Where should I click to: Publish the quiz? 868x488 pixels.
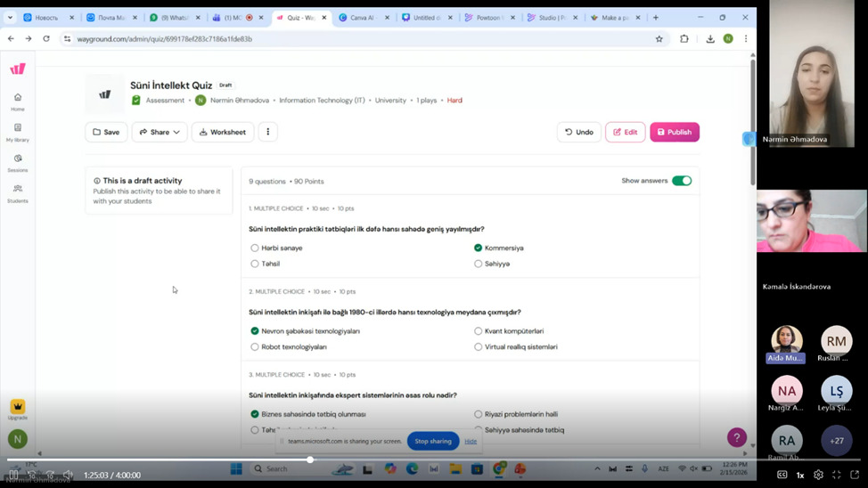[x=675, y=132]
